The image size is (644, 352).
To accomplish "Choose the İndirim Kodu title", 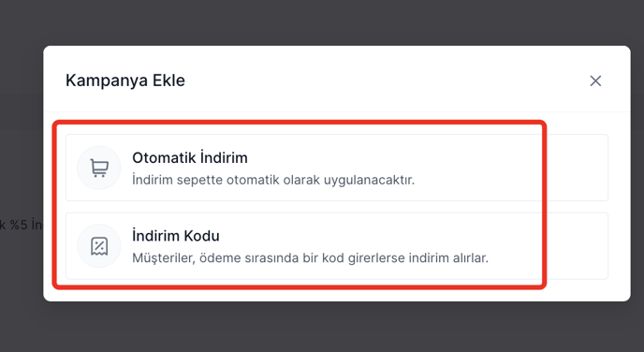I will pos(176,236).
